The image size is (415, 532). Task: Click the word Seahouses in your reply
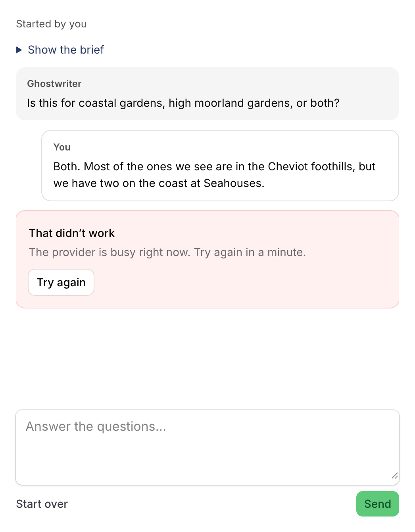coord(234,183)
